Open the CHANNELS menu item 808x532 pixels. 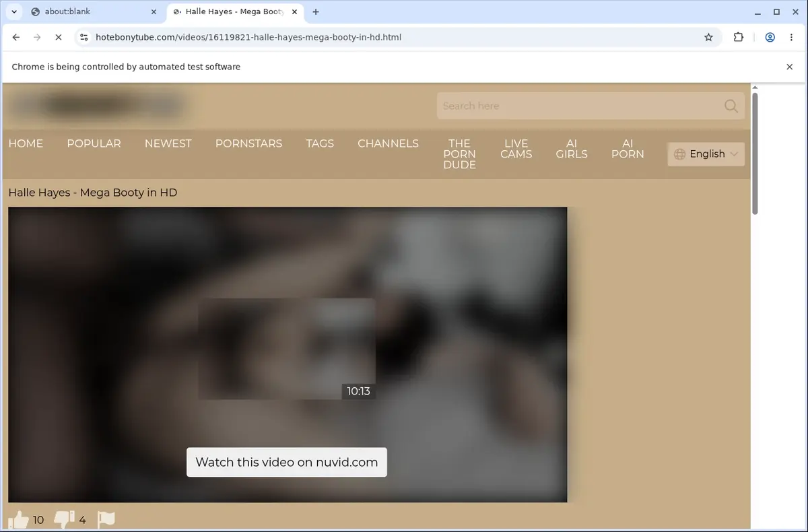[x=388, y=143]
